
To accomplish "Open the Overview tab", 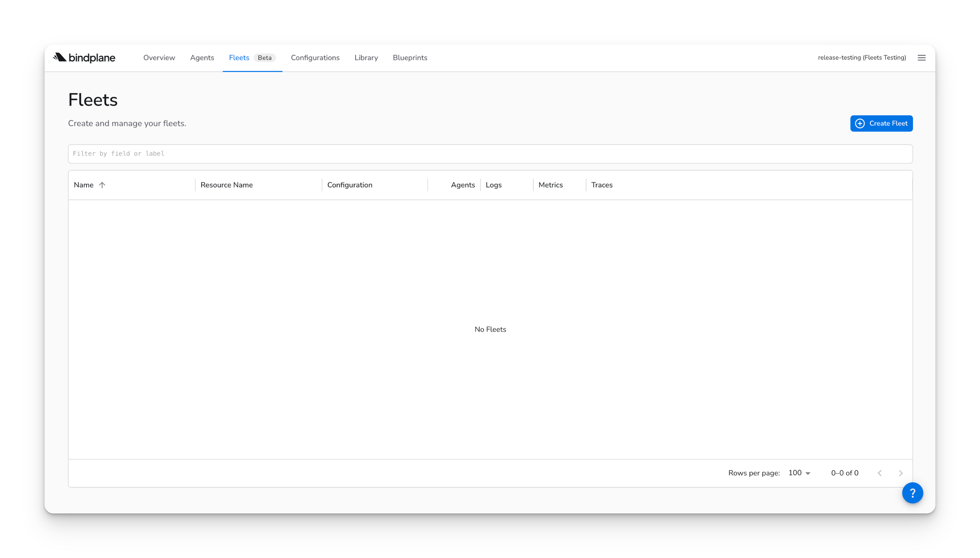I will [159, 58].
